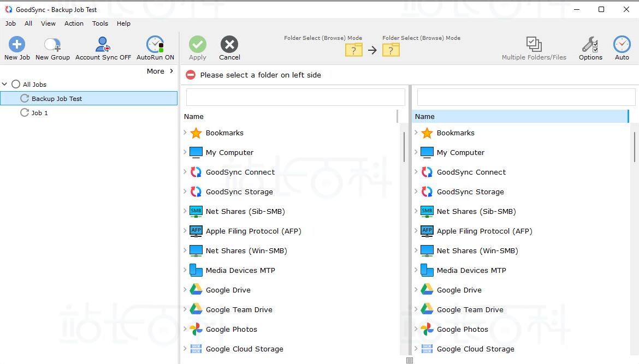This screenshot has width=639, height=364.
Task: Click the left Sib-SMB Net Shares icon
Action: (196, 211)
